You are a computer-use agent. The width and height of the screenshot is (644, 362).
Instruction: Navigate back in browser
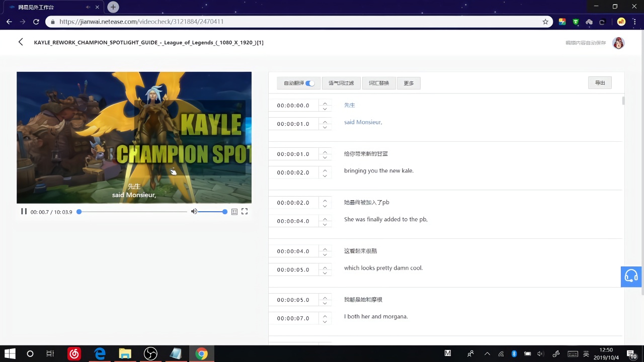[9, 22]
